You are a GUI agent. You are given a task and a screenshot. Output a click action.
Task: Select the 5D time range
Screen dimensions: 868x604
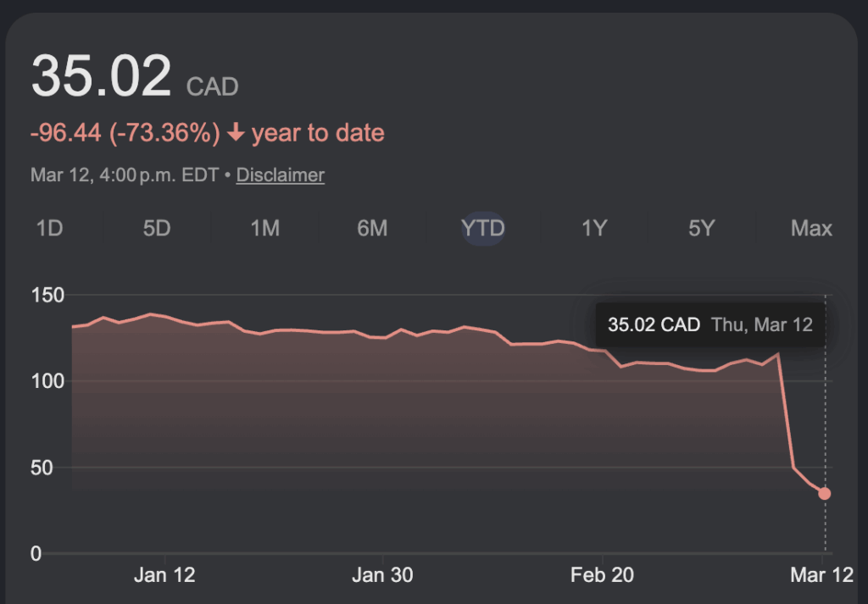click(x=158, y=228)
